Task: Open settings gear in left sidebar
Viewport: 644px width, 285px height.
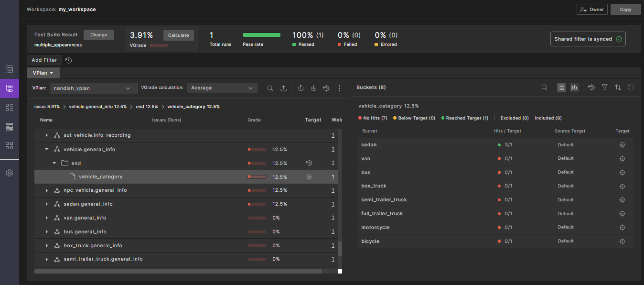Action: click(x=9, y=173)
